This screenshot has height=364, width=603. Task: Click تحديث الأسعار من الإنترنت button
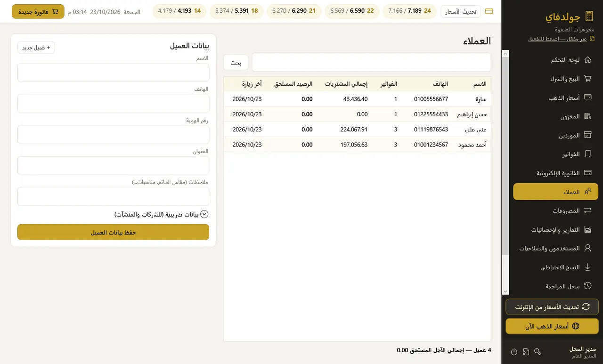click(x=552, y=307)
